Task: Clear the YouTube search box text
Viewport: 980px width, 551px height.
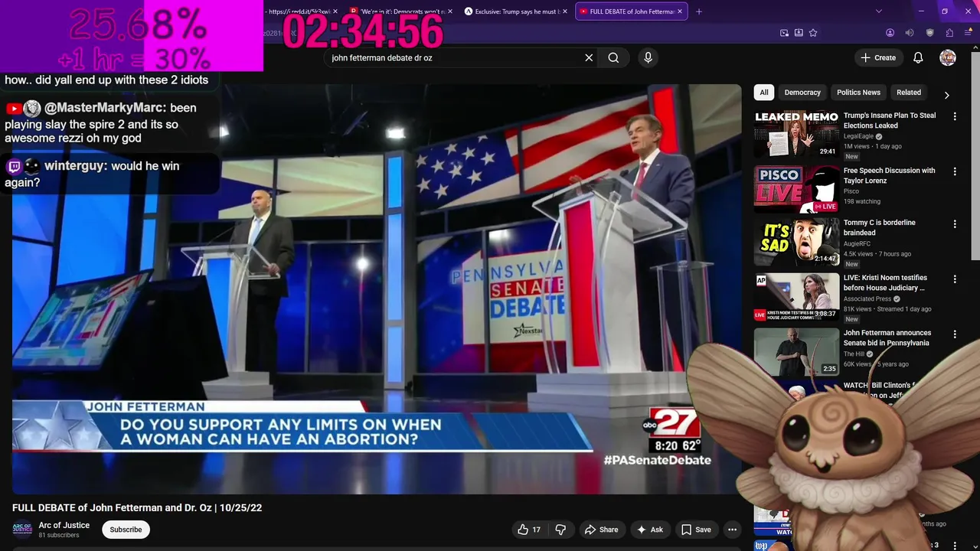Action: click(x=589, y=57)
